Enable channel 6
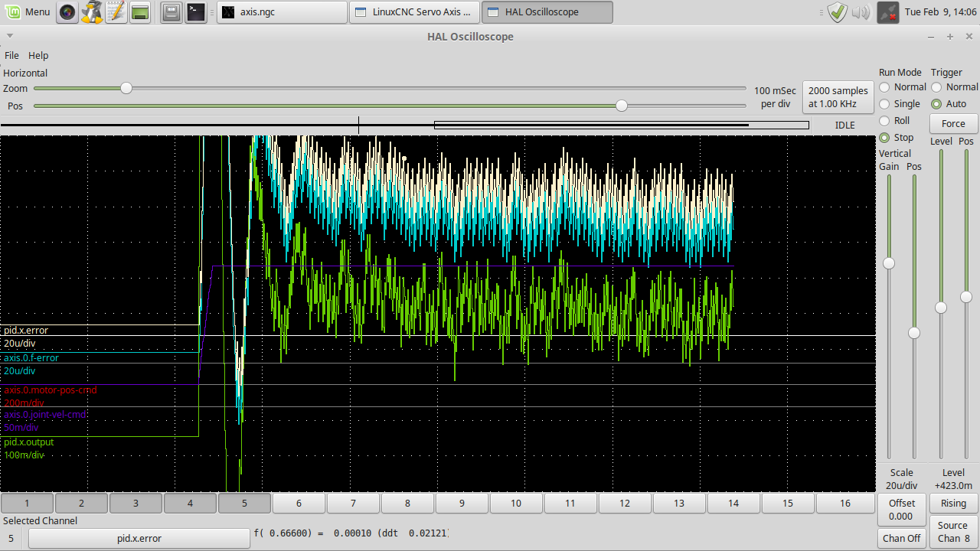980x551 pixels. pyautogui.click(x=299, y=503)
